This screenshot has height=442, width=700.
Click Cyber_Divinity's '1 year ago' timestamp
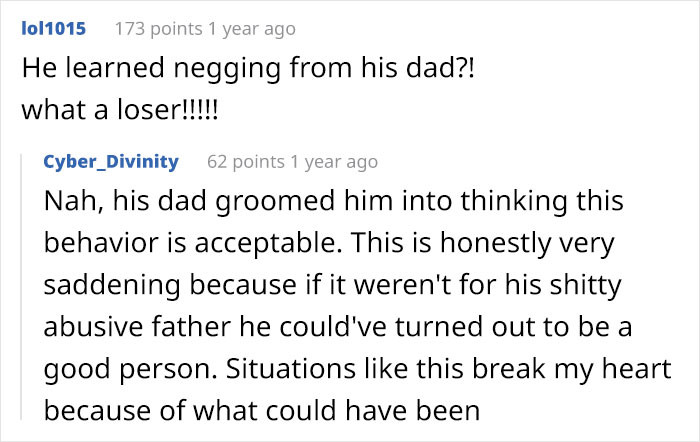point(334,162)
